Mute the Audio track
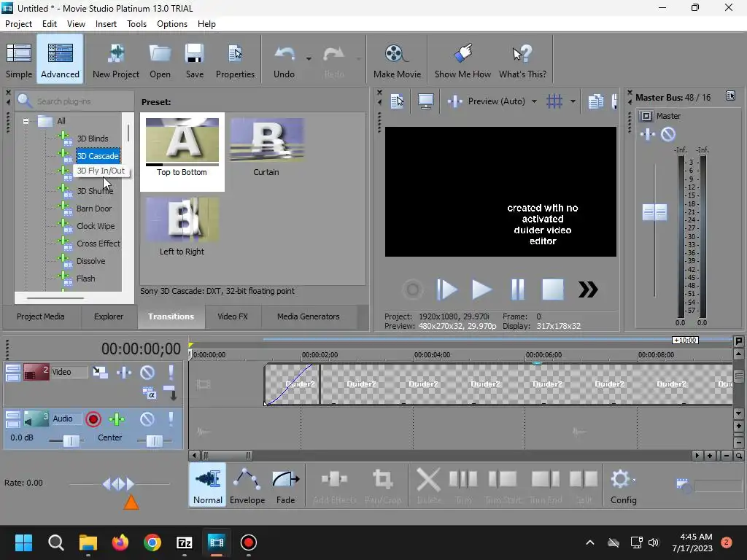Viewport: 747px width, 560px height. click(x=147, y=419)
